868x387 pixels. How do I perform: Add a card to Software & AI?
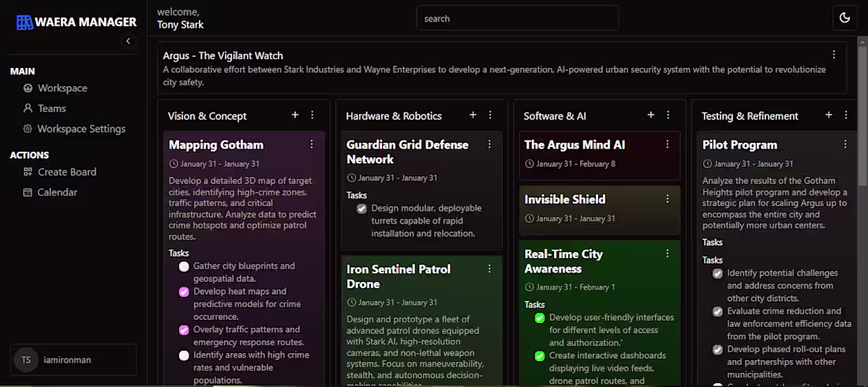point(651,115)
